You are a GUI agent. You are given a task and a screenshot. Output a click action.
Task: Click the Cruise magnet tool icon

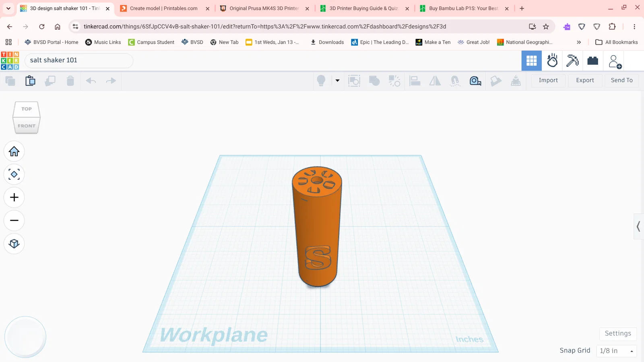[x=455, y=81]
